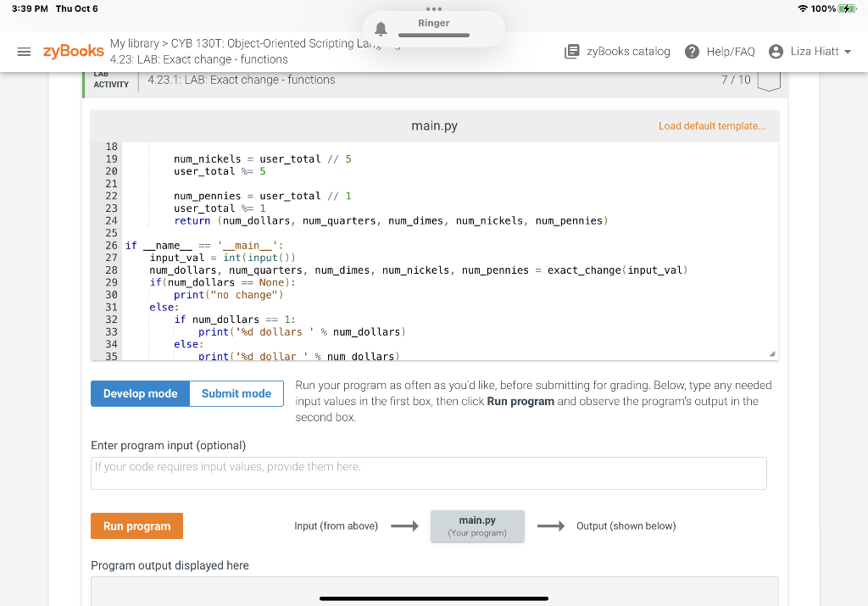Click the Run program button
Viewport: 868px width, 606px height.
pos(136,525)
